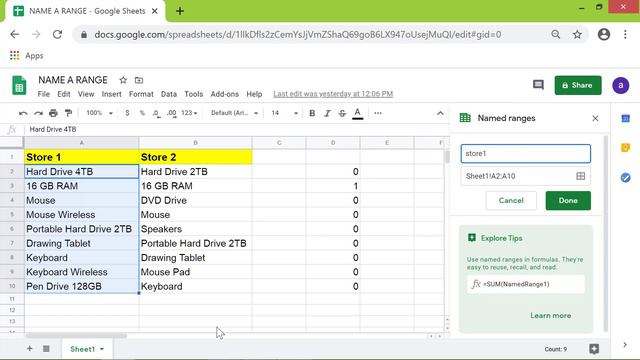This screenshot has height=360, width=640.
Task: Select cell with Store 2 heading
Action: click(x=196, y=157)
